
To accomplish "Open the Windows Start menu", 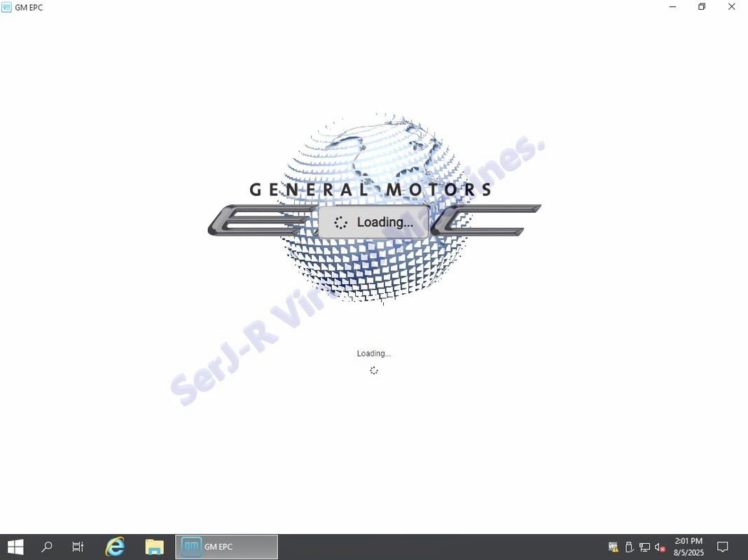I will point(15,547).
